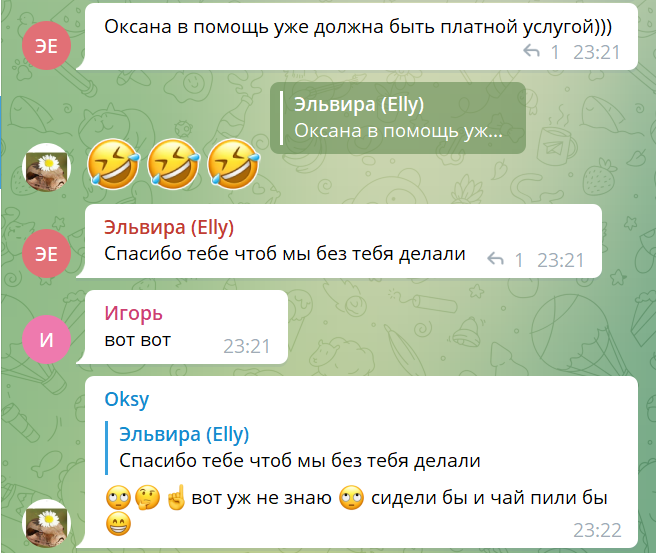The height and width of the screenshot is (553, 656).
Task: Click the ЭЕ avatar beside the top message
Action: click(46, 46)
